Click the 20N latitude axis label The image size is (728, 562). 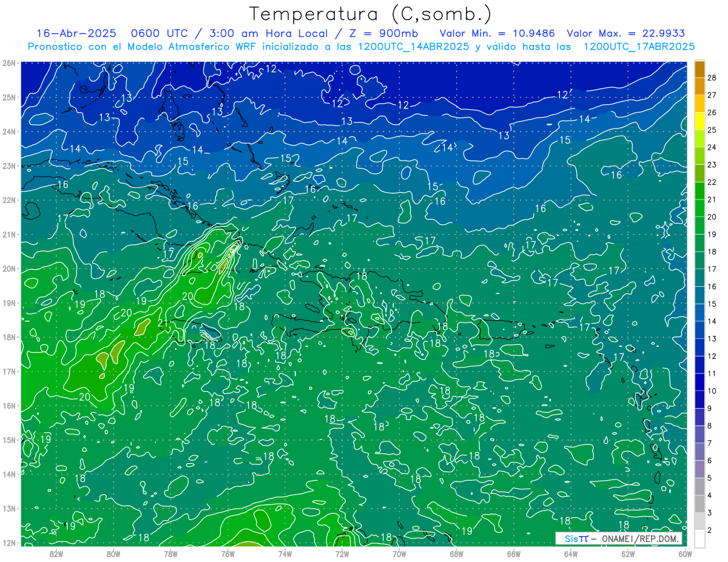[x=8, y=269]
